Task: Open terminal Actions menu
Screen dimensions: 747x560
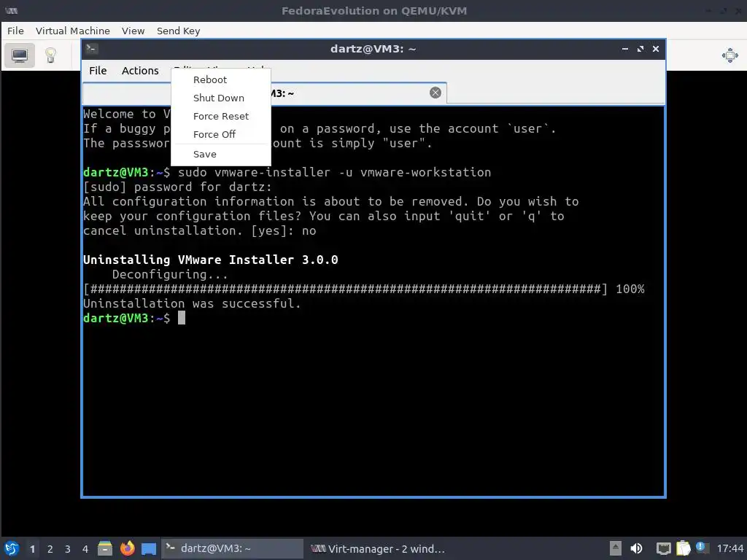Action: point(140,71)
